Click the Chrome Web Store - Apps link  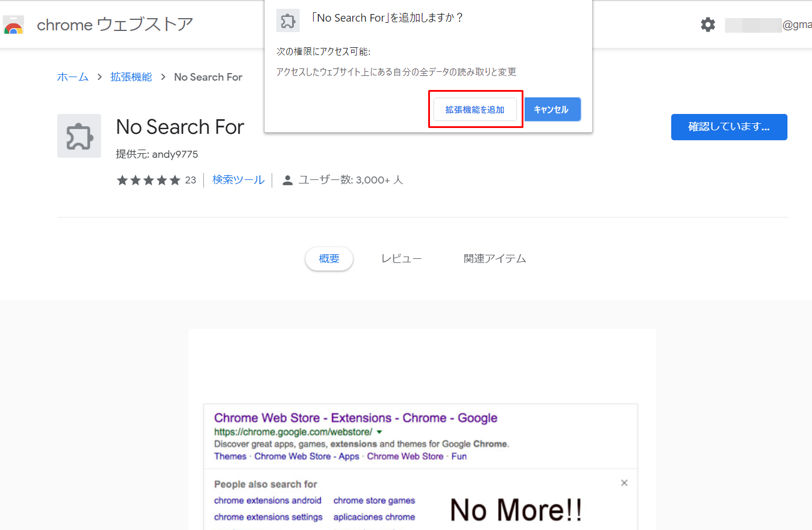point(307,456)
